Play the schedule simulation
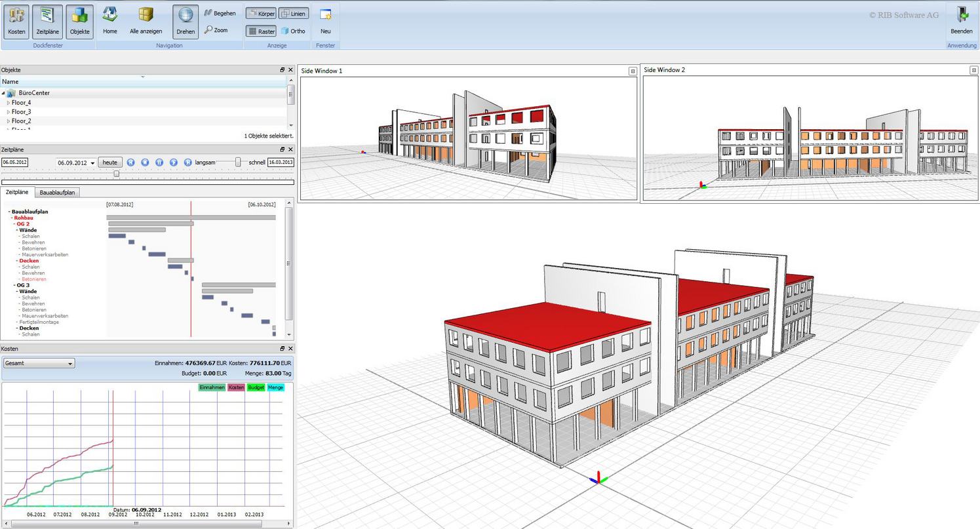The height and width of the screenshot is (529, 980). [x=174, y=162]
